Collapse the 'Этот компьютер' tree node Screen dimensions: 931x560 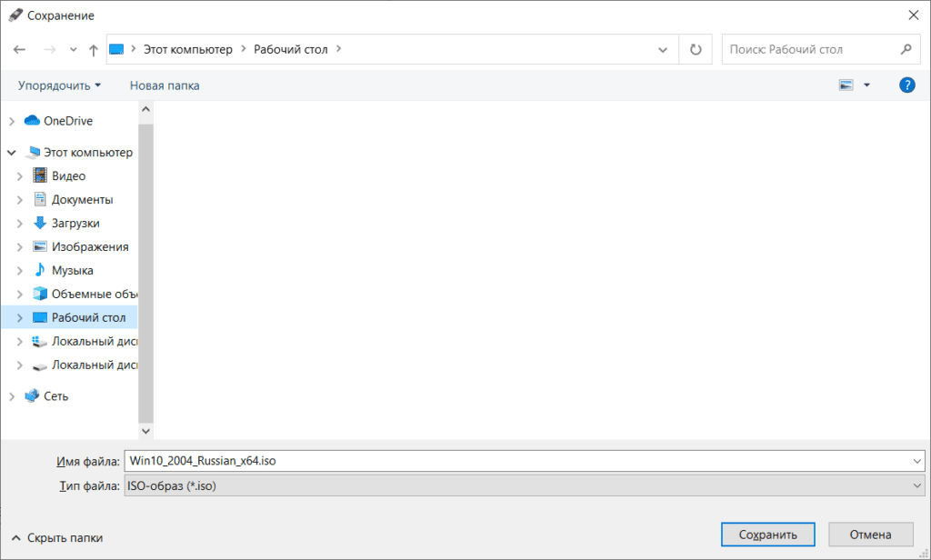(x=11, y=153)
